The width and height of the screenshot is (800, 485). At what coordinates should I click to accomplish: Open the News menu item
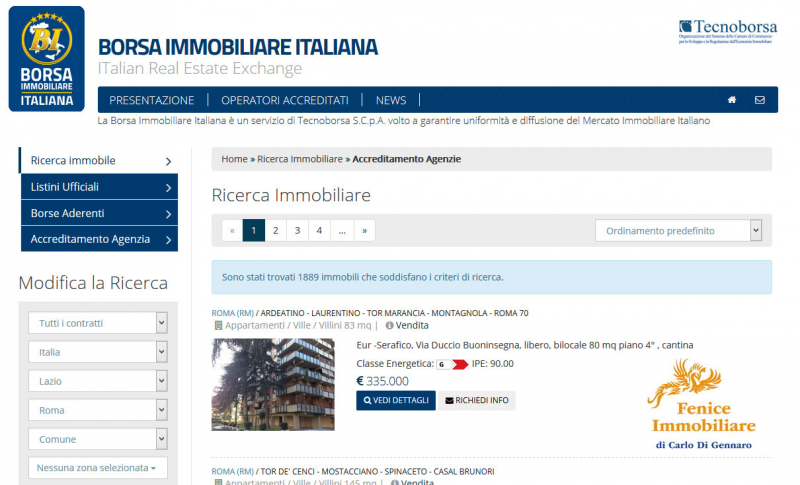[x=391, y=100]
